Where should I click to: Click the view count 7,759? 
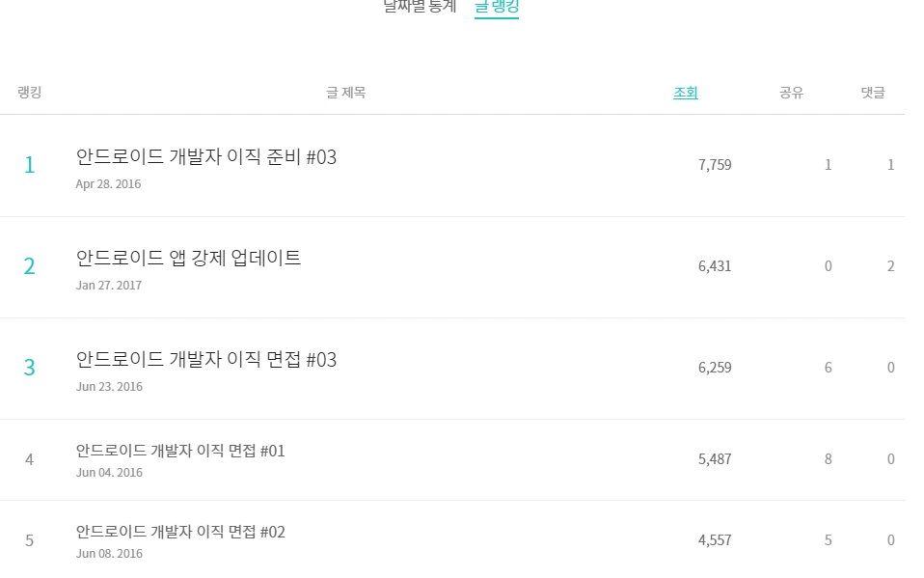coord(714,164)
